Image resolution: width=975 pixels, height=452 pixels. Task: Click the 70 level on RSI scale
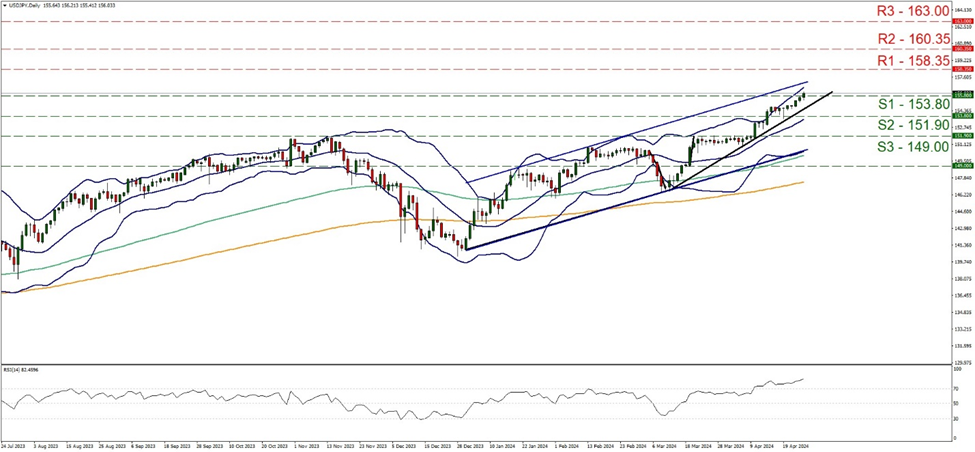point(957,387)
